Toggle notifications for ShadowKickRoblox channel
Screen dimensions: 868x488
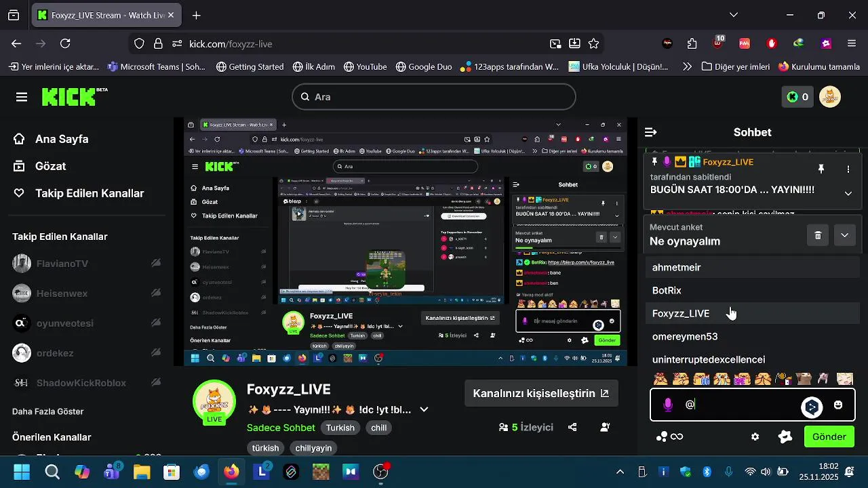point(156,383)
